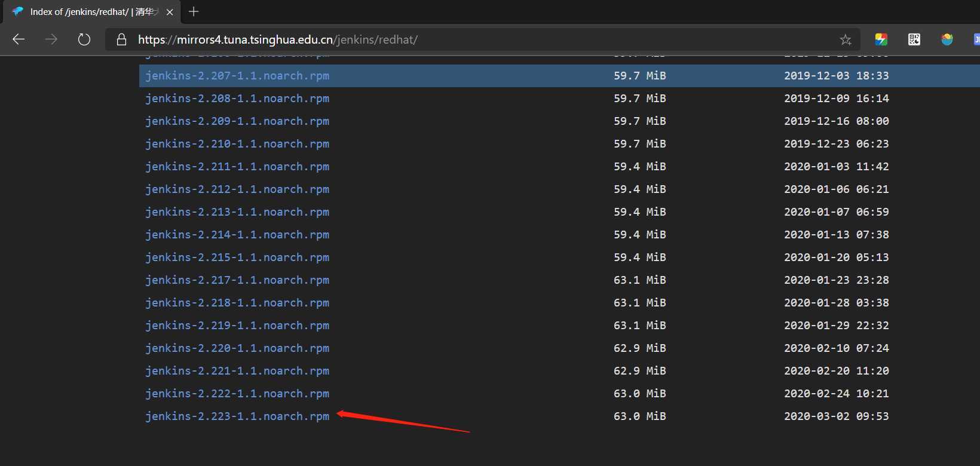Close the Index of /jenkins/redhat/ tab
The height and width of the screenshot is (466, 980).
point(170,12)
